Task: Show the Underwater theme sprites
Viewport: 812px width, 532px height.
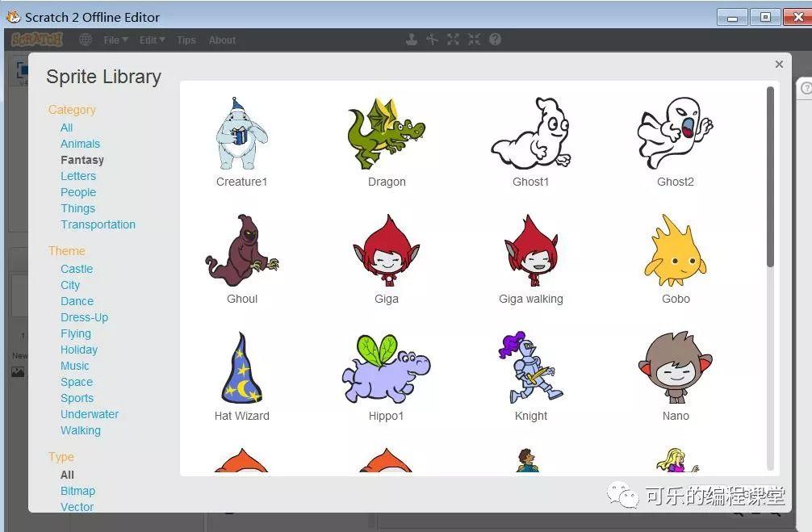Action: (x=90, y=414)
